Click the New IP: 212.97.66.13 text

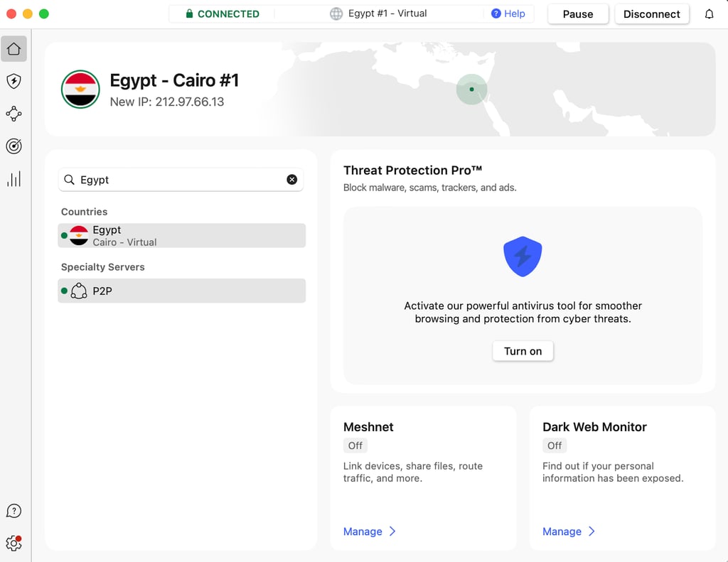(x=166, y=102)
